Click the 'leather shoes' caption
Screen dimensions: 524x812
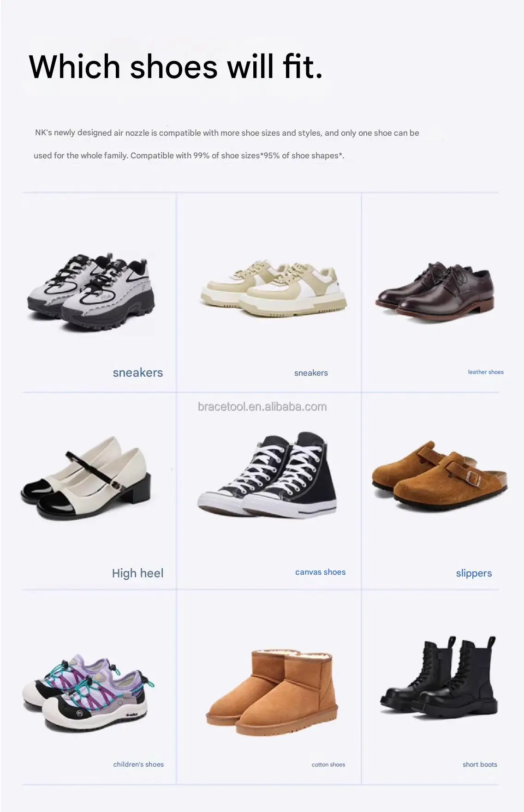486,372
